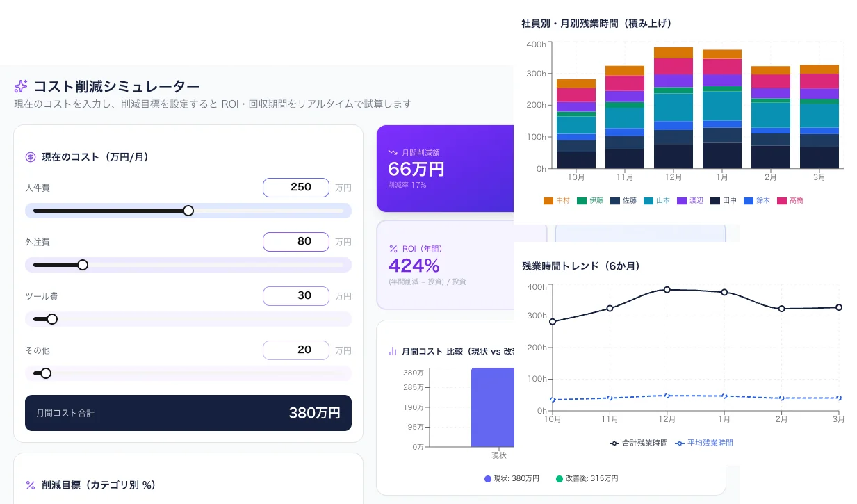Click the downward trend icon in 月間削減額 card
Viewport: 857px width, 504px height.
tap(393, 152)
